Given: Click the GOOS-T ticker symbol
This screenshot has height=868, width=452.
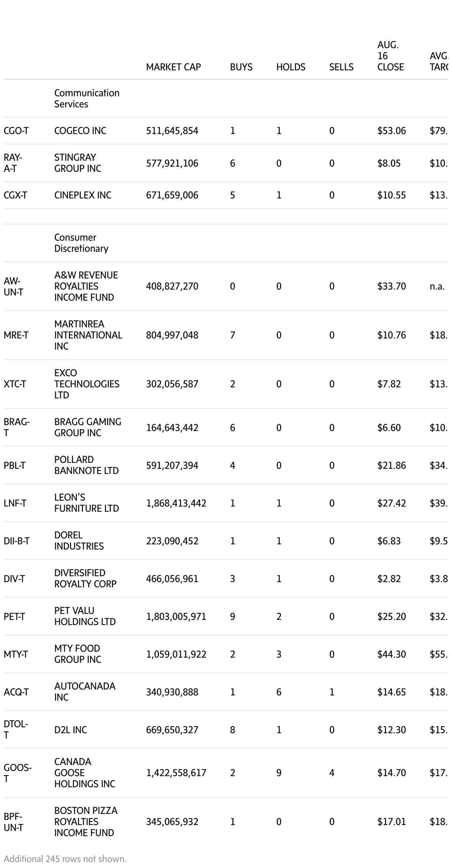Looking at the screenshot, I should tap(17, 773).
